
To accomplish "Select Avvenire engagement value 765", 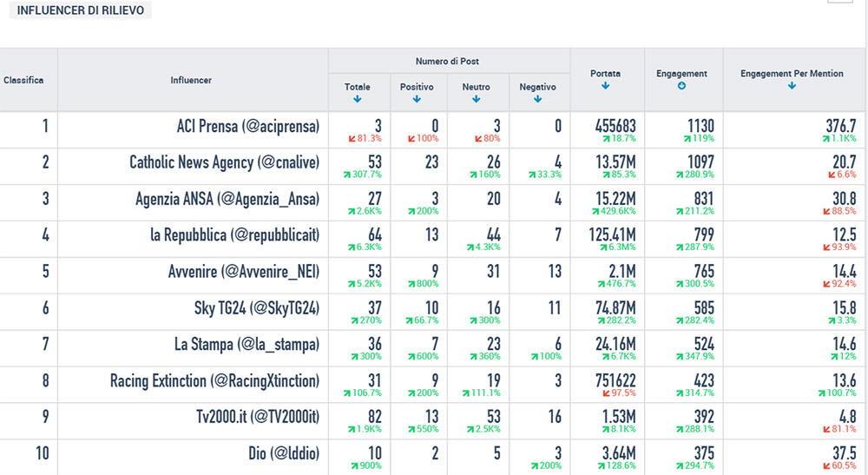I will [704, 272].
